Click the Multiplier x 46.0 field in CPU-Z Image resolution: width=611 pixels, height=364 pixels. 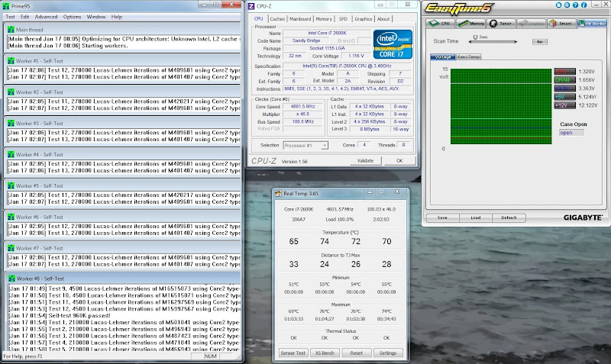(x=302, y=114)
